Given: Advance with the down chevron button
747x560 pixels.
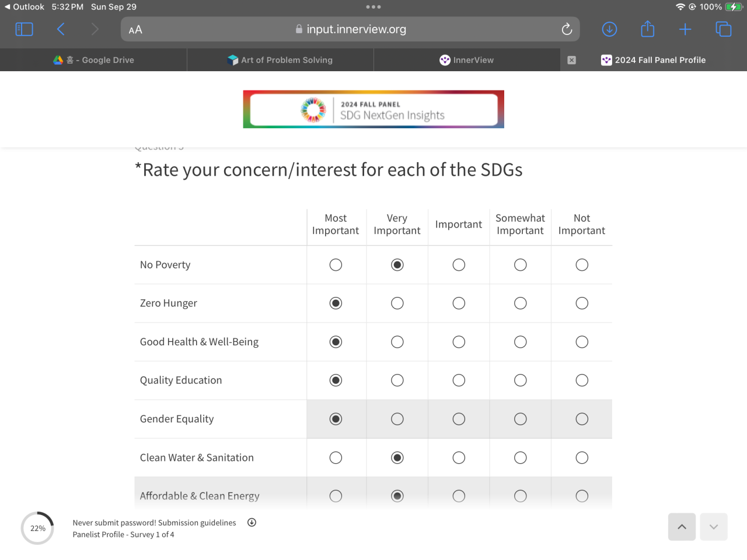Looking at the screenshot, I should (x=713, y=527).
